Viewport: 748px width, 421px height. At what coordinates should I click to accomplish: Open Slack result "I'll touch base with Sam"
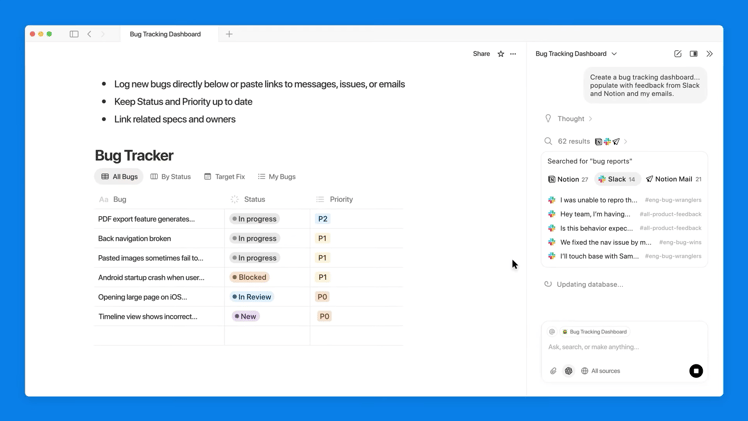pos(624,257)
